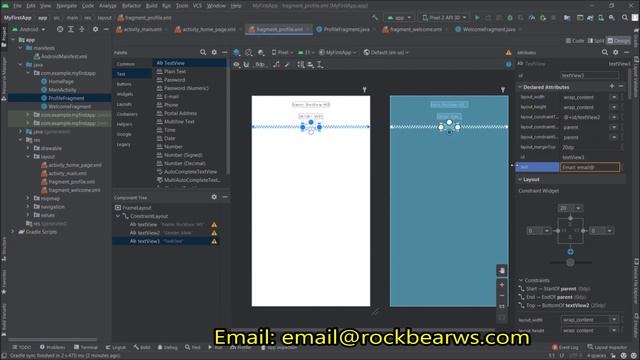Image resolution: width=640 pixels, height=360 pixels.
Task: Click horizontal bias slider in constraint widget
Action: (570, 262)
